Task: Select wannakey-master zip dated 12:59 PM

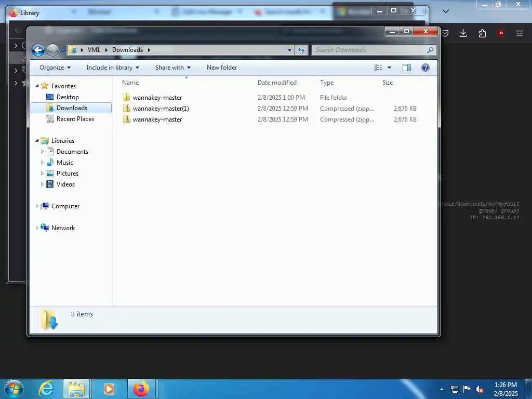Action: (x=157, y=119)
